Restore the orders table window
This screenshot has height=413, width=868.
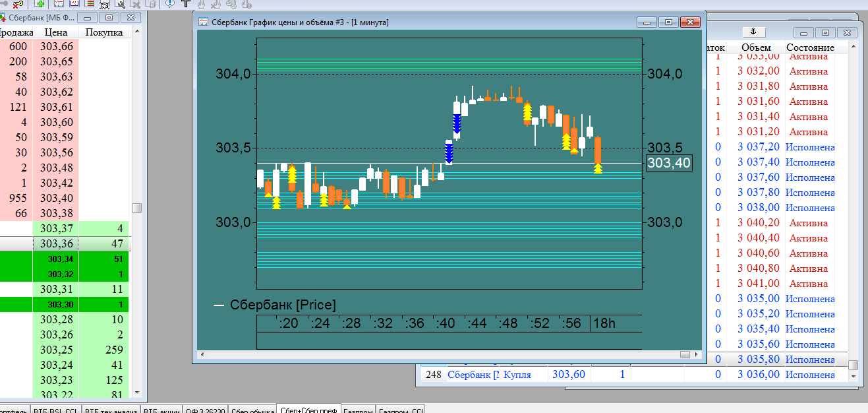[824, 32]
